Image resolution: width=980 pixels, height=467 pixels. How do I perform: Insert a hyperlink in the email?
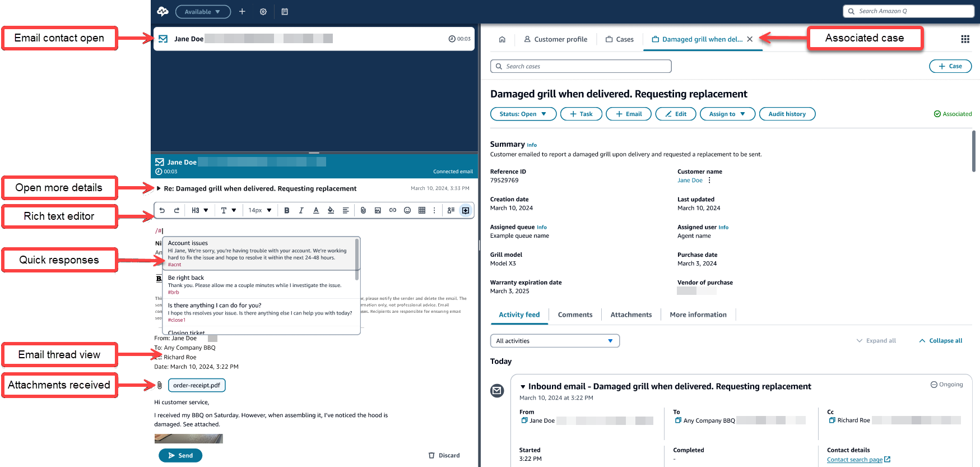click(x=393, y=210)
